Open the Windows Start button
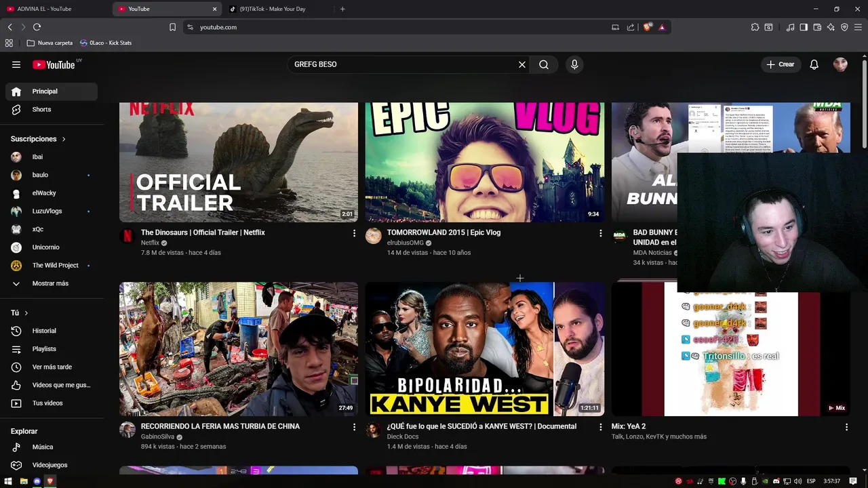868x488 pixels. 8,481
